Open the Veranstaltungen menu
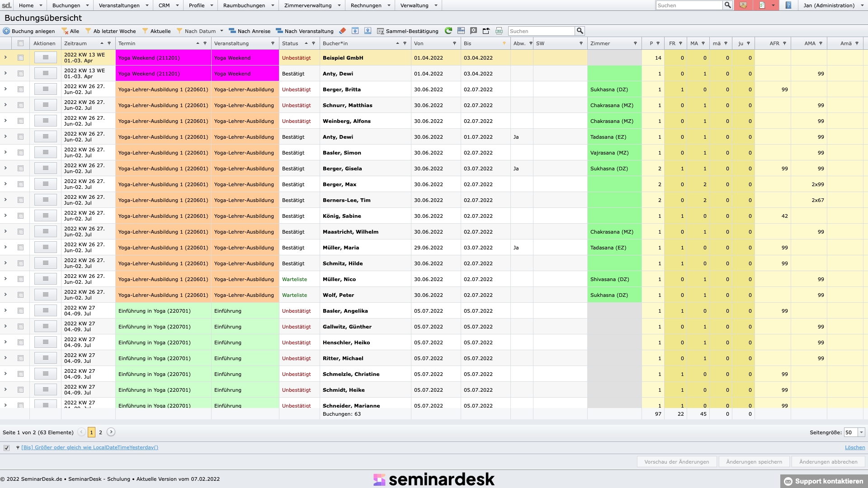Image resolution: width=868 pixels, height=488 pixels. [123, 5]
